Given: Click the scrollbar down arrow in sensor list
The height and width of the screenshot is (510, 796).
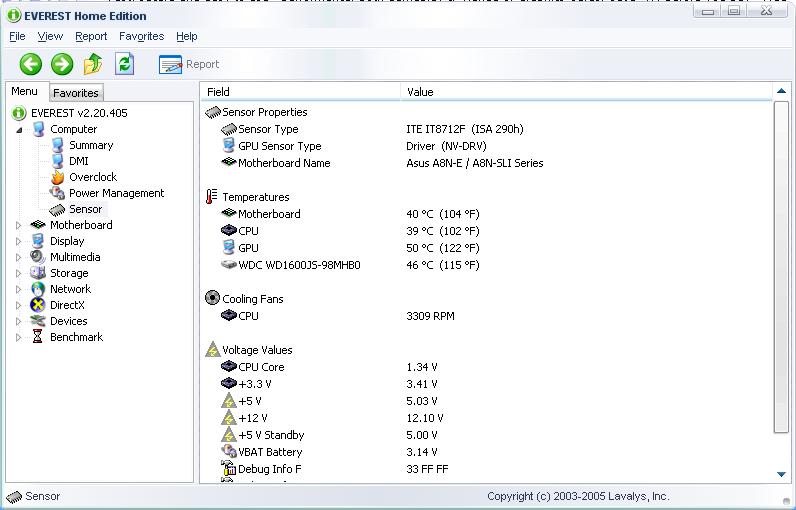Looking at the screenshot, I should (782, 474).
